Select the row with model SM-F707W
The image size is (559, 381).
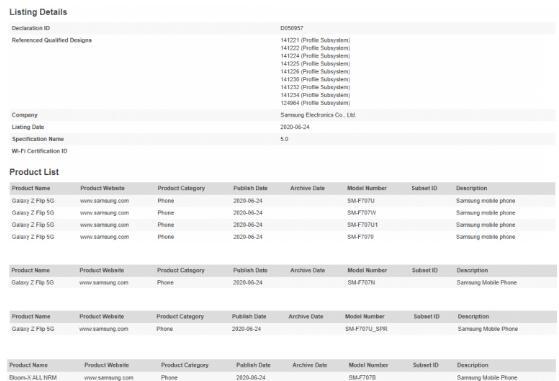point(282,213)
